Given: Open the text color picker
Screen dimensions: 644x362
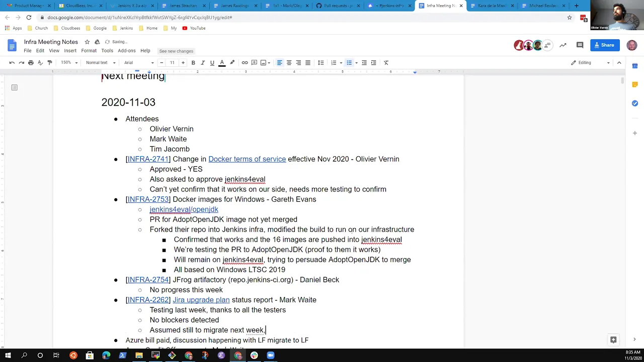Looking at the screenshot, I should click(222, 63).
